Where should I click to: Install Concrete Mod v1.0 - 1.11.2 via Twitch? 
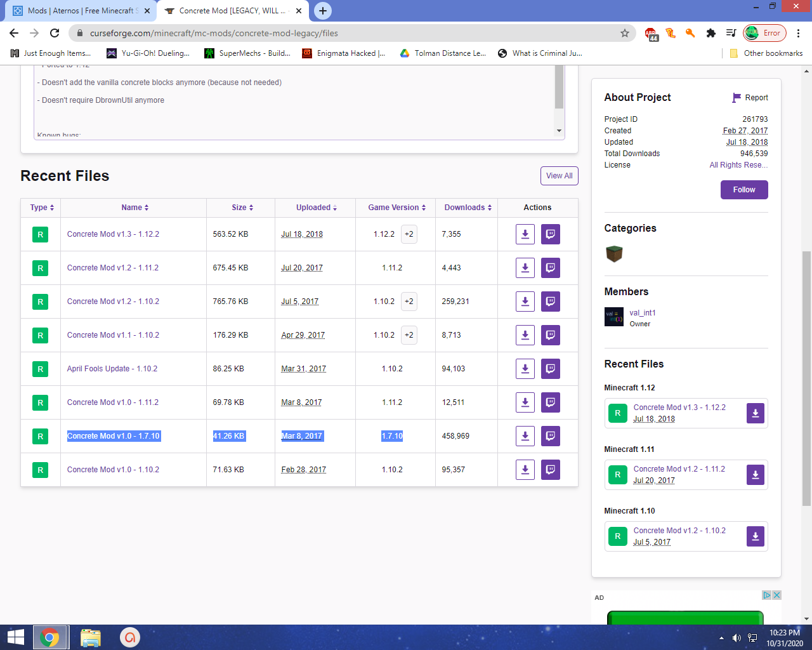(x=551, y=402)
